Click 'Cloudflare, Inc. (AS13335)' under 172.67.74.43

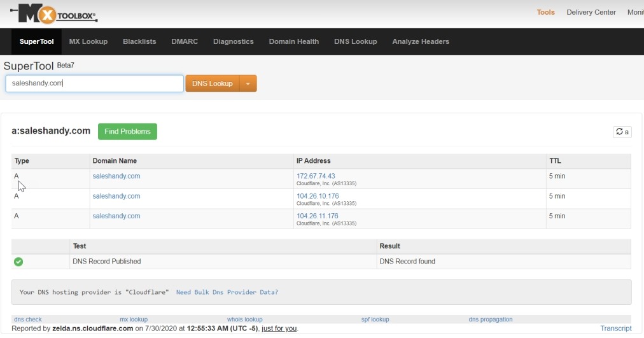pos(326,183)
